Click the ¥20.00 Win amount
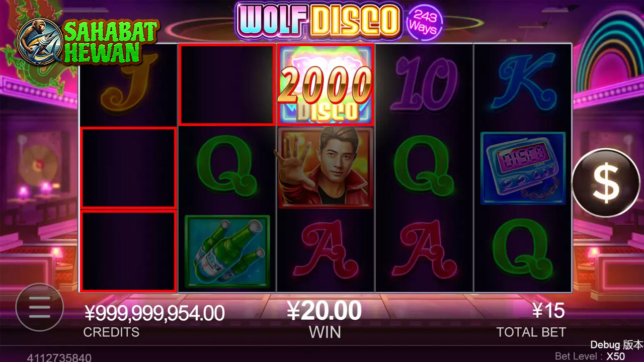This screenshot has width=644, height=362. pos(325,311)
